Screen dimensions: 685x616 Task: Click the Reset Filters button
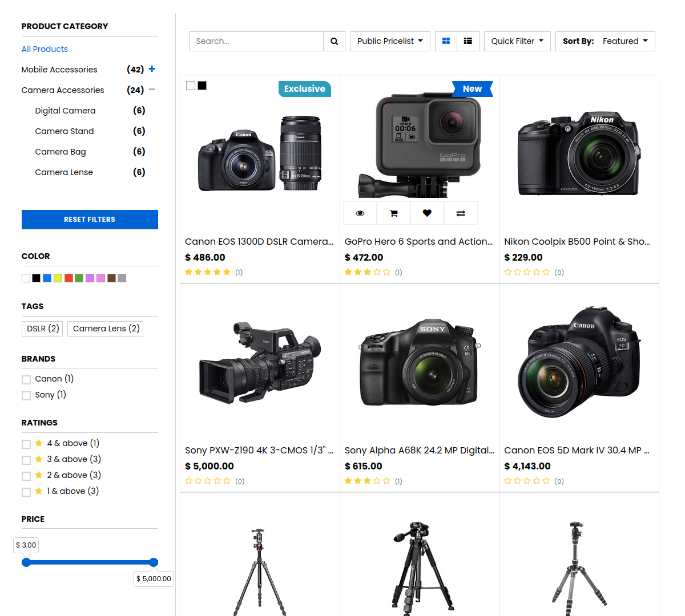click(90, 220)
